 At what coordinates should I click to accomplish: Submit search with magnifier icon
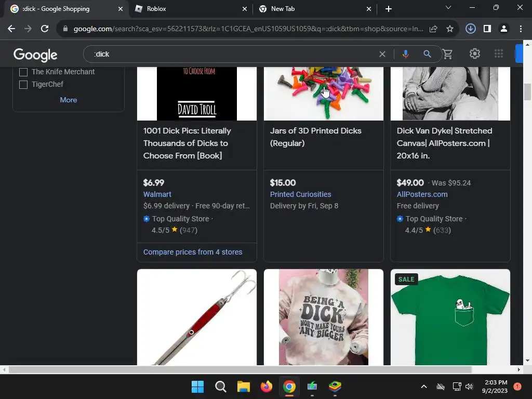point(427,54)
